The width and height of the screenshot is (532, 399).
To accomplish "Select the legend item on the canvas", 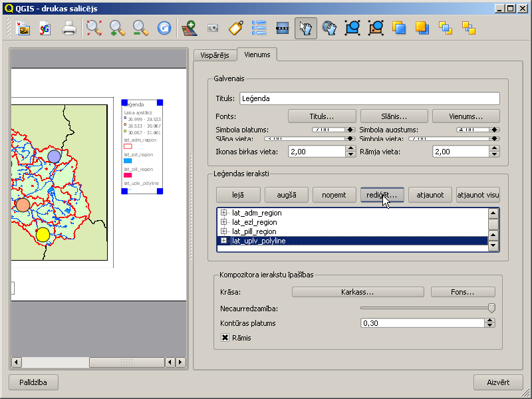I will [142, 146].
